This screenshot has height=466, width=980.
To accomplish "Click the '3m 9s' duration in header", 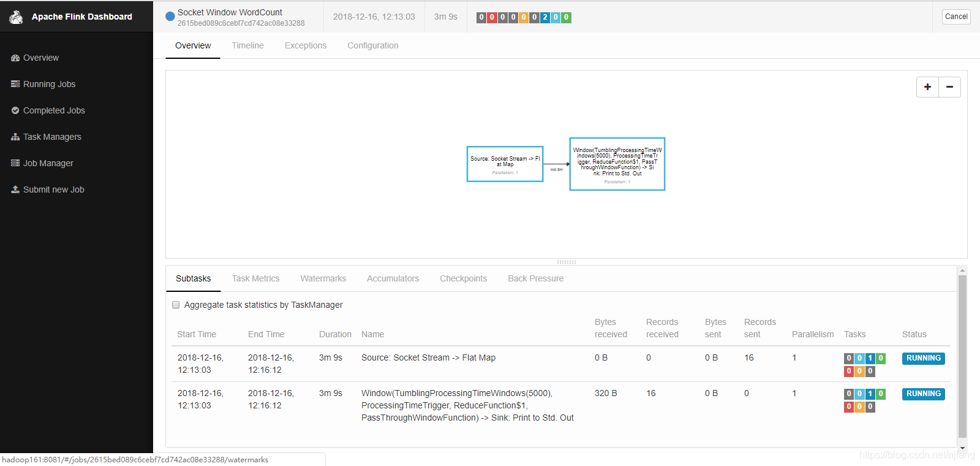I will [446, 17].
